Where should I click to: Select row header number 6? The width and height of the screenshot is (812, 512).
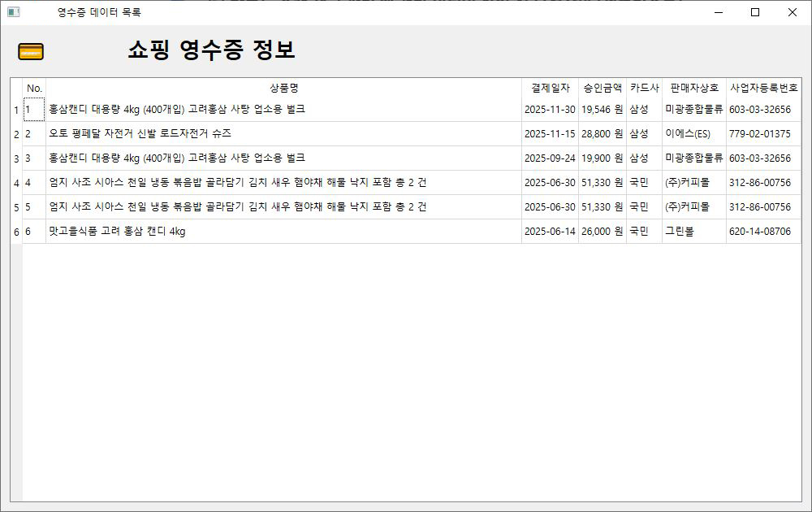pos(16,232)
